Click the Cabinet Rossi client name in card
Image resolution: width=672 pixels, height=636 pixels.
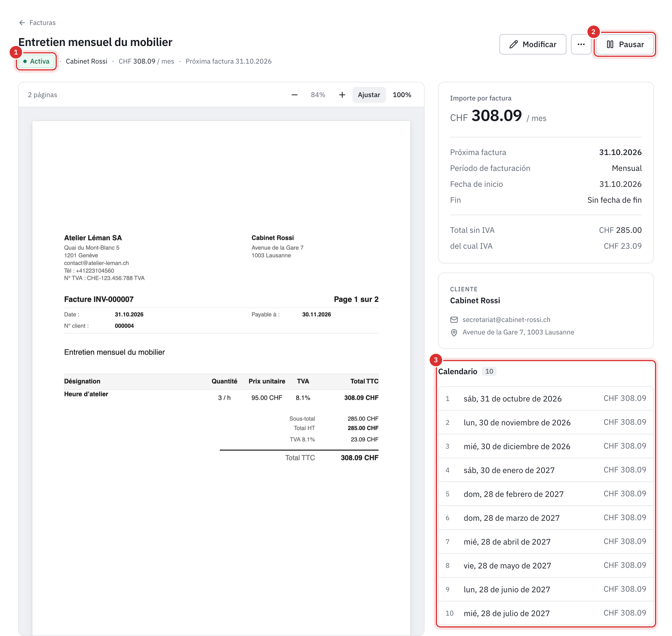(x=475, y=300)
